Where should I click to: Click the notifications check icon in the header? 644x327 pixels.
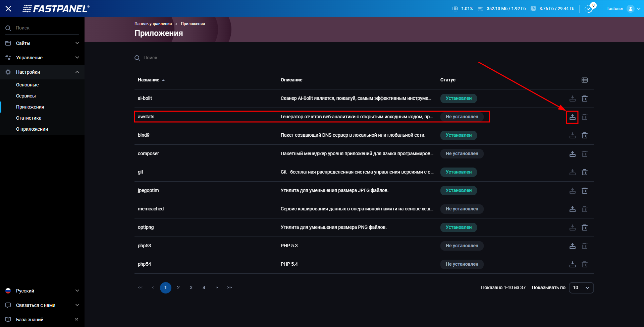[589, 9]
